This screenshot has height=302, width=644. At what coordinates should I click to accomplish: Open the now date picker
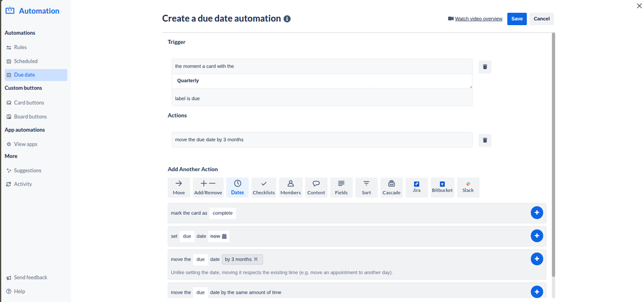coord(219,236)
